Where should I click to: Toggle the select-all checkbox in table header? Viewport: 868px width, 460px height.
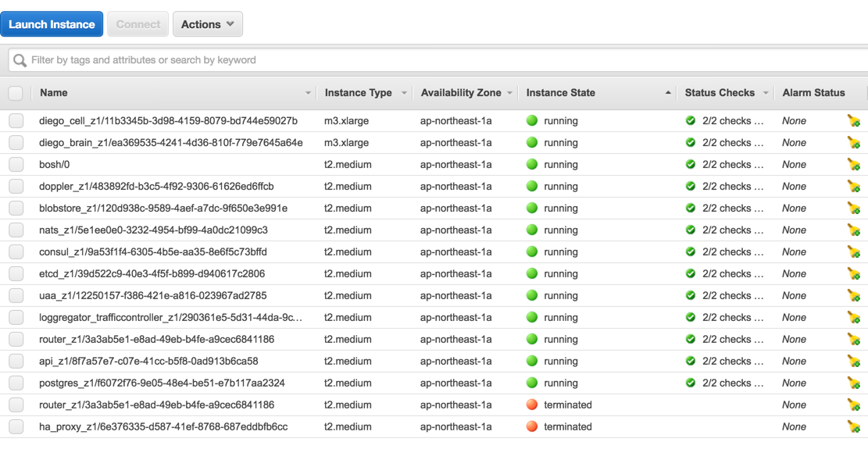16,93
